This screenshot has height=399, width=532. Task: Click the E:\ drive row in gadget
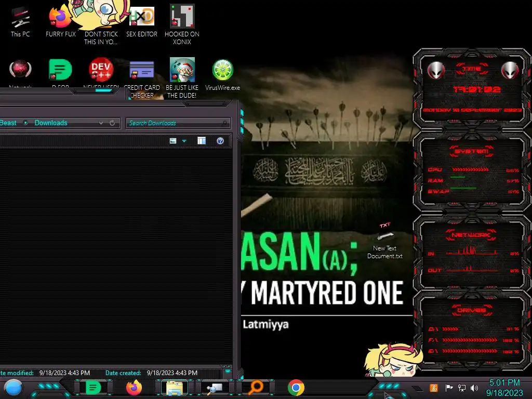point(474,351)
